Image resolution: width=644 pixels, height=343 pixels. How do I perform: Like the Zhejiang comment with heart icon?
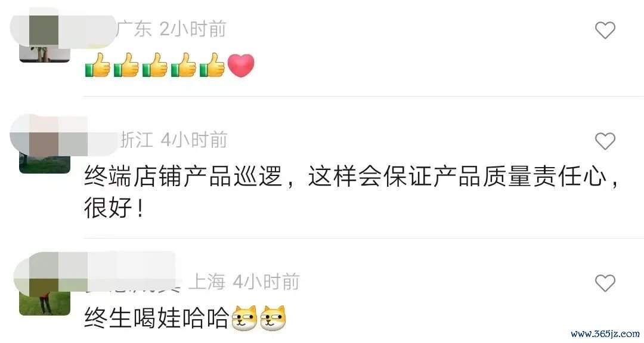[605, 141]
